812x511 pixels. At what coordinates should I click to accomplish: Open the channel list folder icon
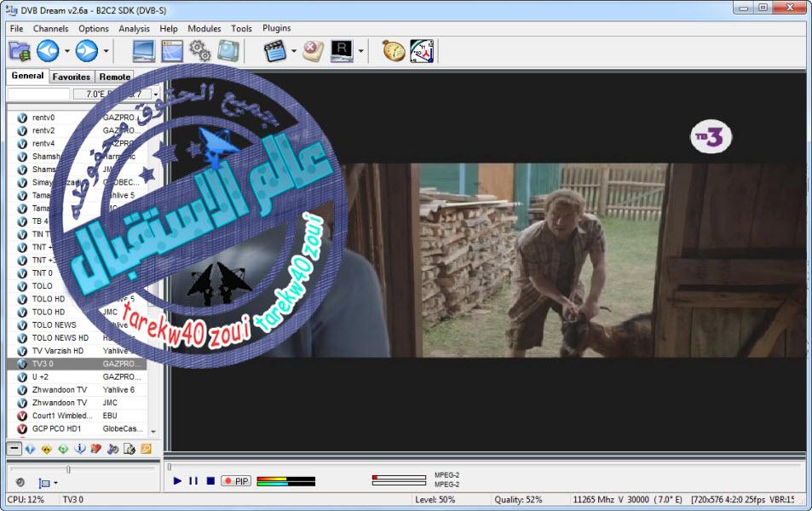20,51
